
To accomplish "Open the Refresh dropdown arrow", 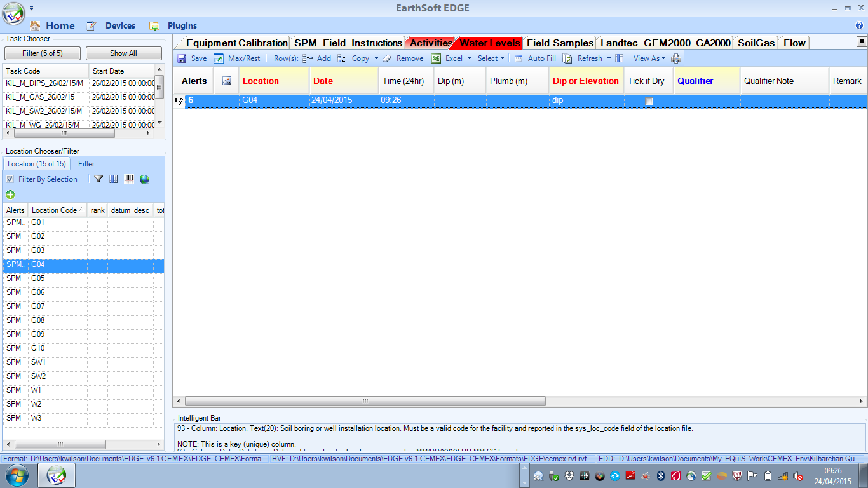I will click(x=609, y=58).
